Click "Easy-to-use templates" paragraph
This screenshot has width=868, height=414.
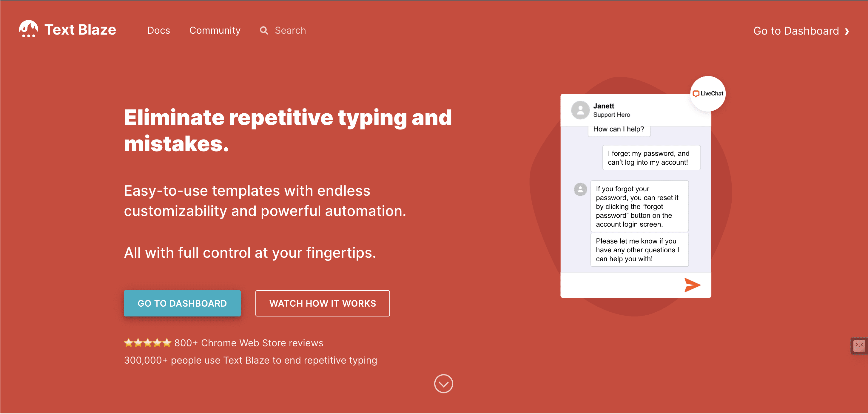point(265,201)
